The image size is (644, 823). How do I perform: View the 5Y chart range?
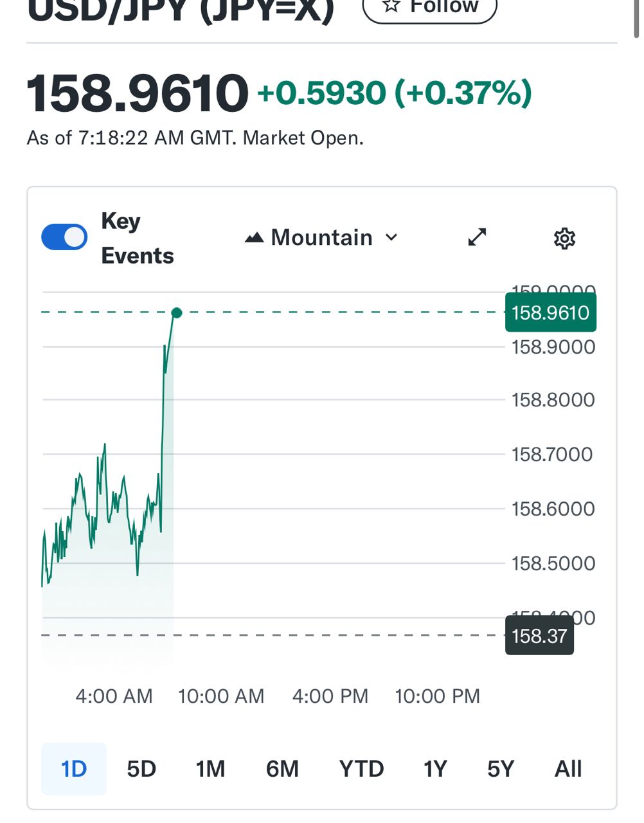tap(501, 769)
